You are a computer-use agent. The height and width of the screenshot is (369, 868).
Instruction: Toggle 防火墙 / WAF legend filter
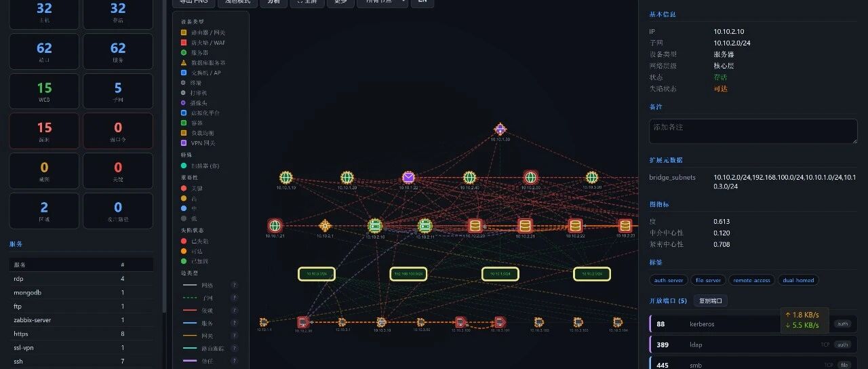coord(203,42)
